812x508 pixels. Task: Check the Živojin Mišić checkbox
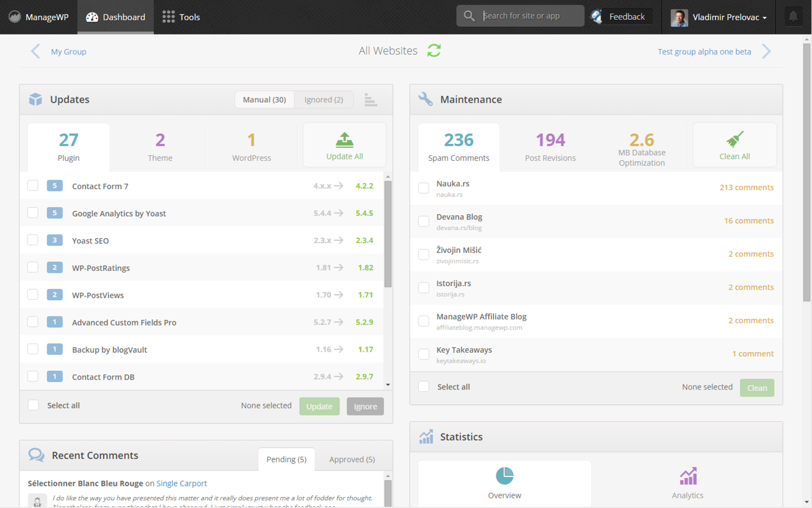point(424,255)
